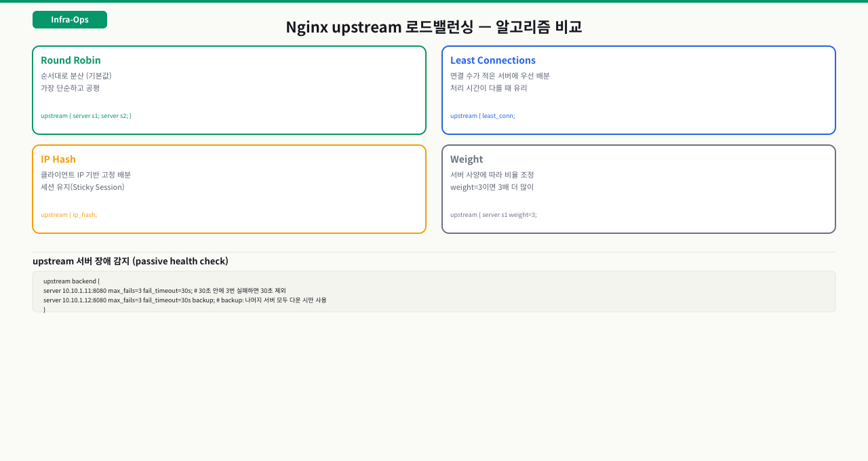
Task: Select text '순서대로 분산 (기본값)'
Action: pyautogui.click(x=76, y=76)
